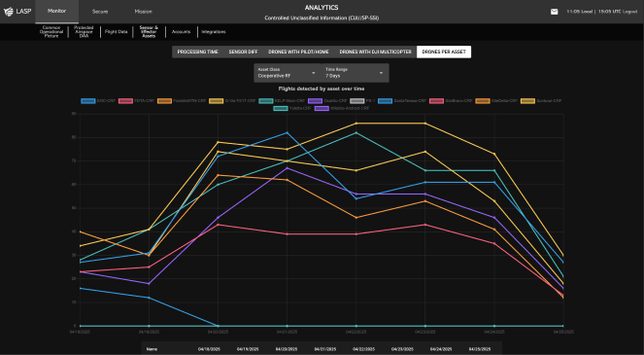Open the Asset Class dropdown

(288, 73)
